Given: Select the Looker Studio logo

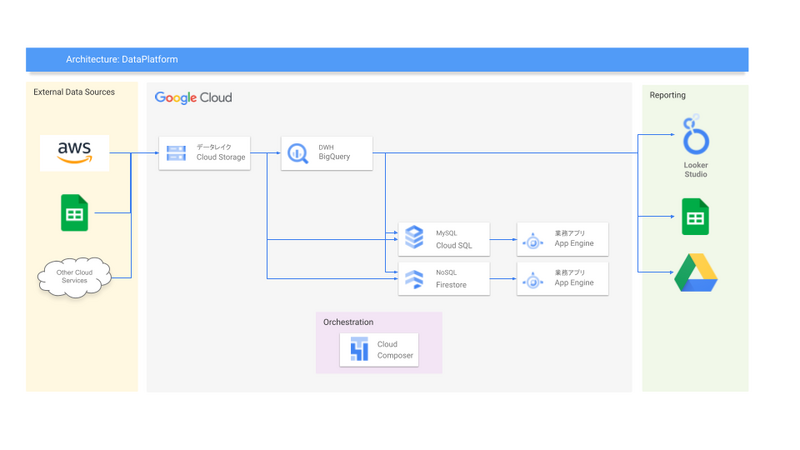Looking at the screenshot, I should click(695, 135).
